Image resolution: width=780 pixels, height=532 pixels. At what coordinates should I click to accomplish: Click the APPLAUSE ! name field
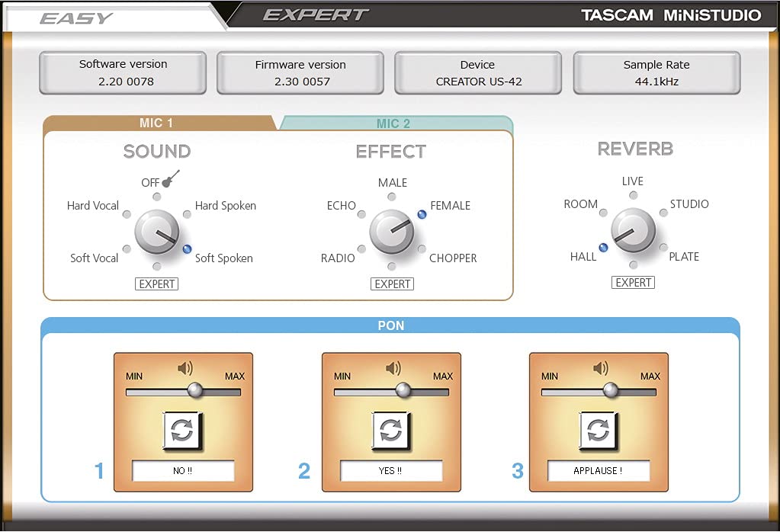point(599,471)
